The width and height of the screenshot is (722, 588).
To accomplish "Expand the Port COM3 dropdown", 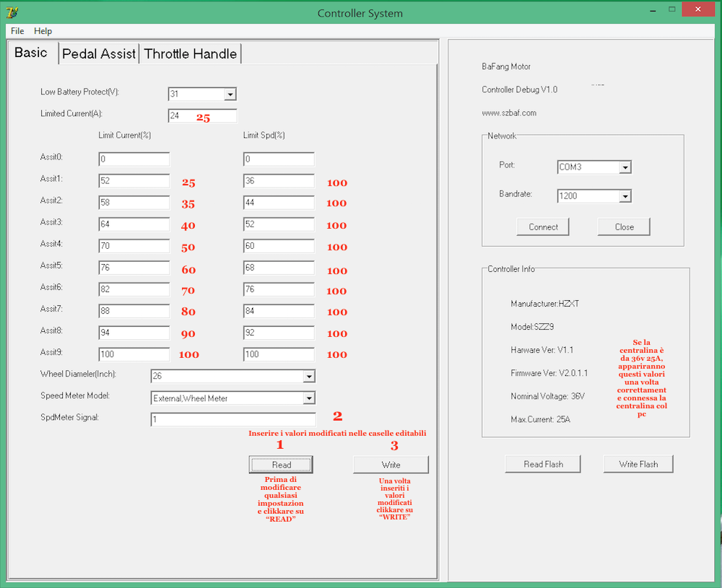I will (x=625, y=167).
